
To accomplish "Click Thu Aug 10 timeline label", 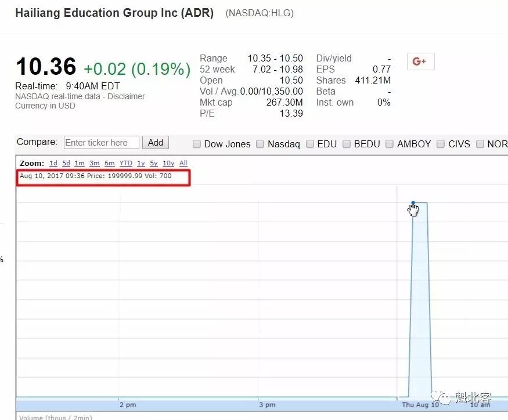I will click(420, 405).
